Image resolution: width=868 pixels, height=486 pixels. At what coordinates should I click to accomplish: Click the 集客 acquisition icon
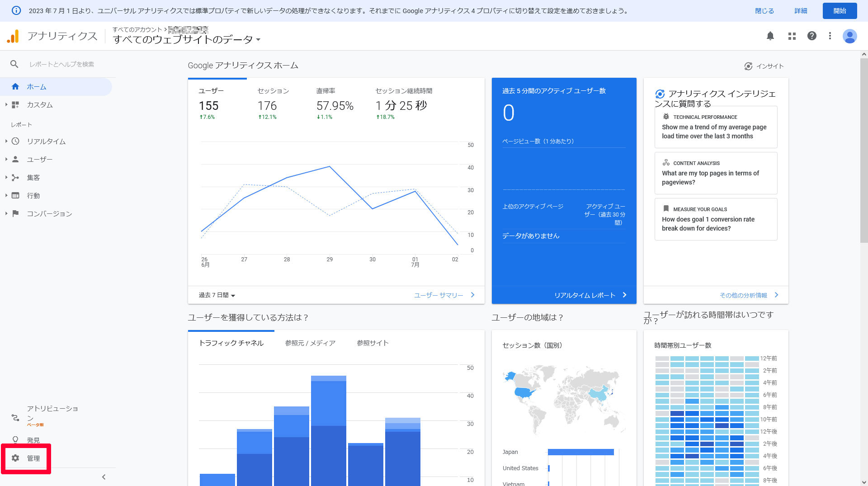[15, 178]
